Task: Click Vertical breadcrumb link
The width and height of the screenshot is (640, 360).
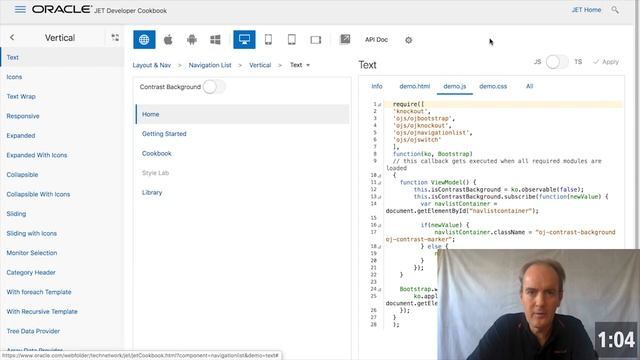Action: 260,65
